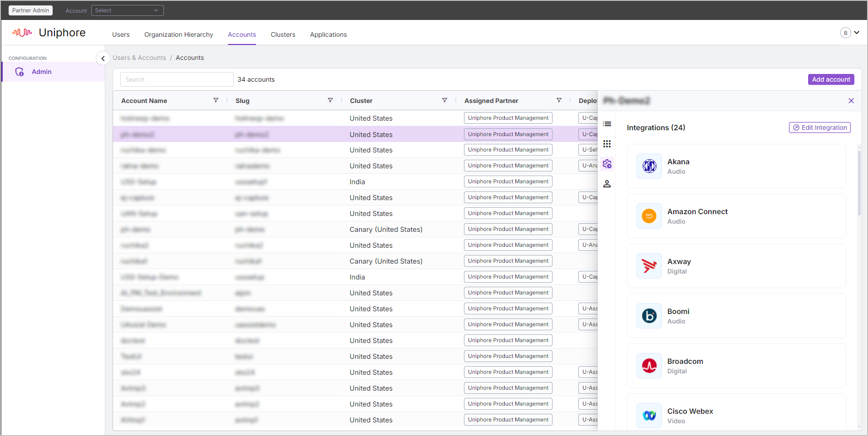Switch to the Accounts tab
Viewport: 868px width, 436px height.
coord(242,34)
